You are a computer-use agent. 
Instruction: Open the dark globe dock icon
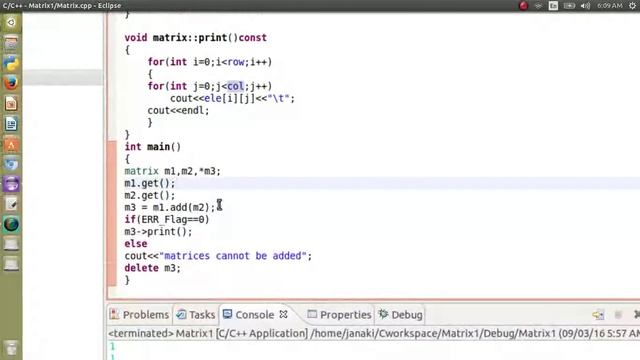11,224
